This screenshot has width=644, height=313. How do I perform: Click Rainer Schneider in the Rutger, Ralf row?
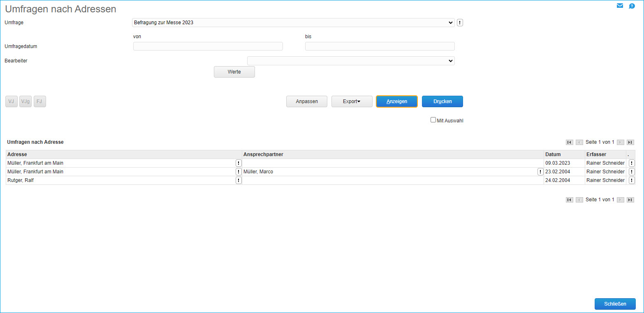tap(605, 180)
